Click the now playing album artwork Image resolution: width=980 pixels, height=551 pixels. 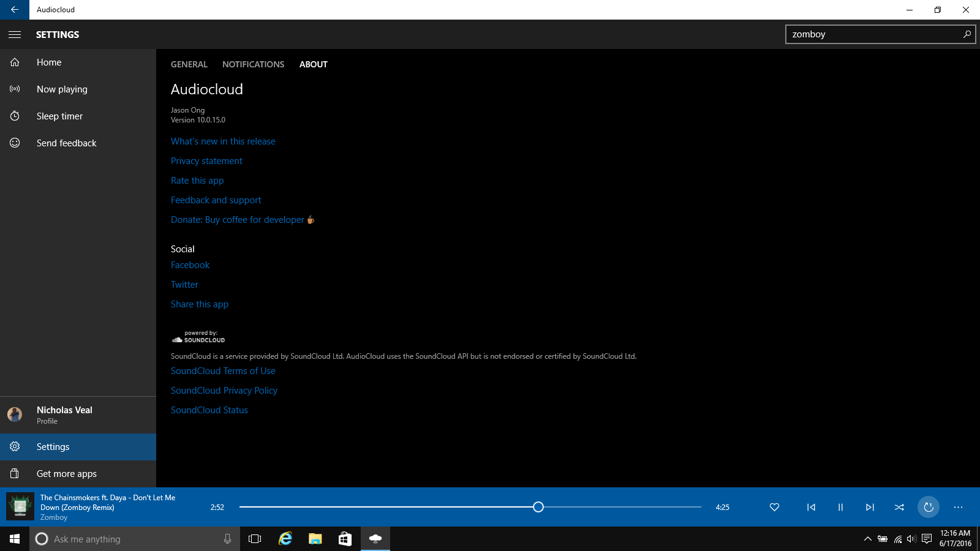point(20,507)
